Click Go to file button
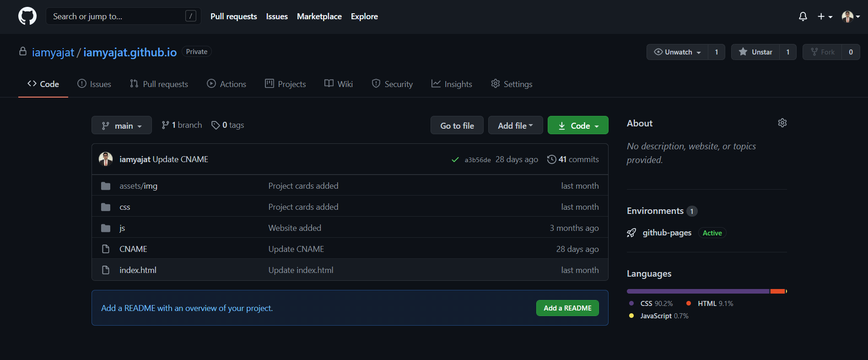 [457, 125]
